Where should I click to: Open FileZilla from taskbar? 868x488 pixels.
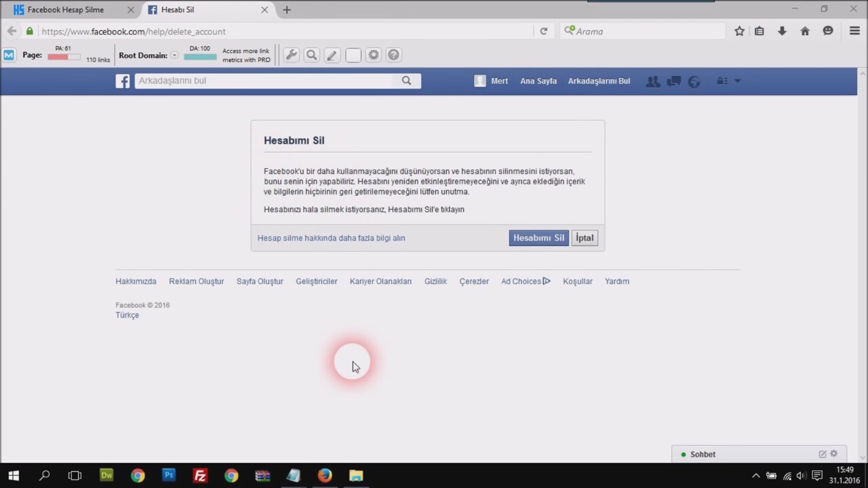[x=200, y=476]
